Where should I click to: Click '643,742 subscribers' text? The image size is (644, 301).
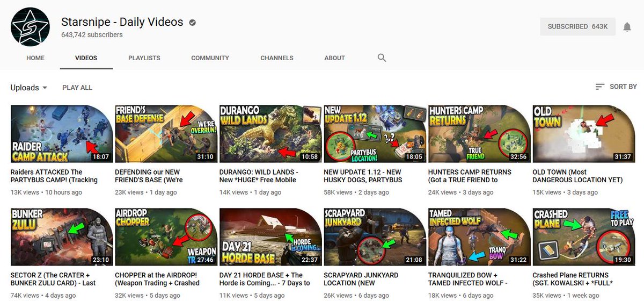pyautogui.click(x=92, y=35)
